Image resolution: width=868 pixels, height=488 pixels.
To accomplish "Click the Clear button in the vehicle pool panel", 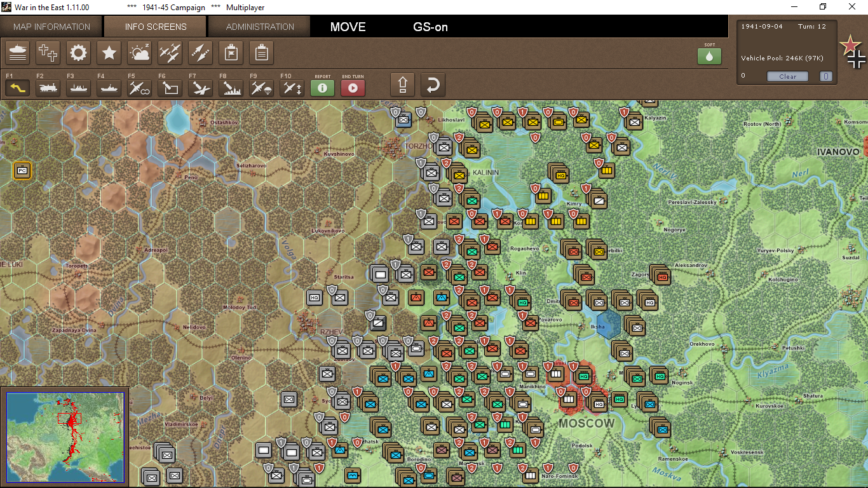I will coord(787,76).
